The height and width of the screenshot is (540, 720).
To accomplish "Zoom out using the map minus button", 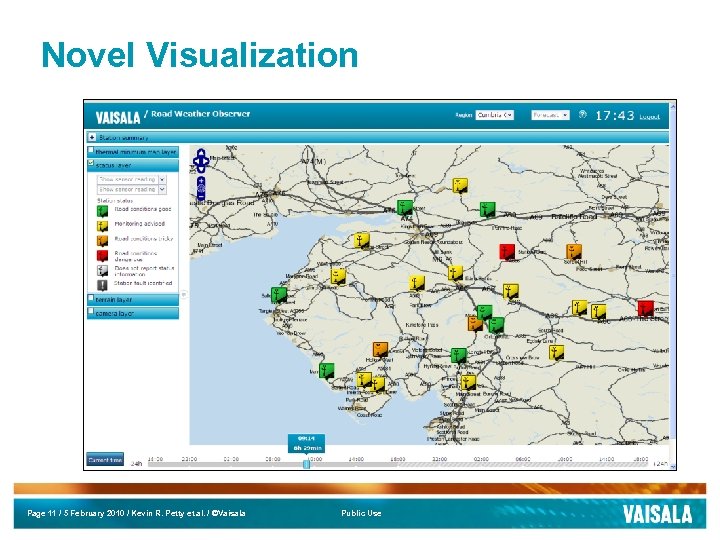I will [201, 197].
